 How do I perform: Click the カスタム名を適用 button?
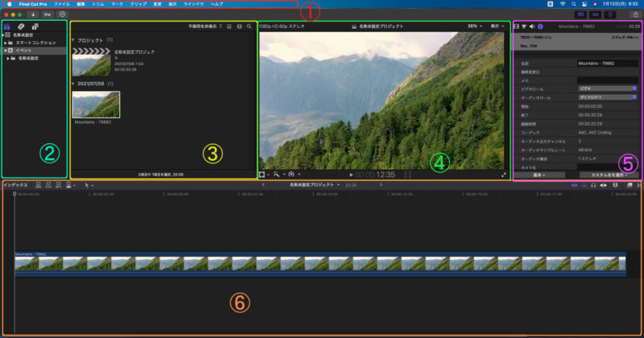click(609, 174)
